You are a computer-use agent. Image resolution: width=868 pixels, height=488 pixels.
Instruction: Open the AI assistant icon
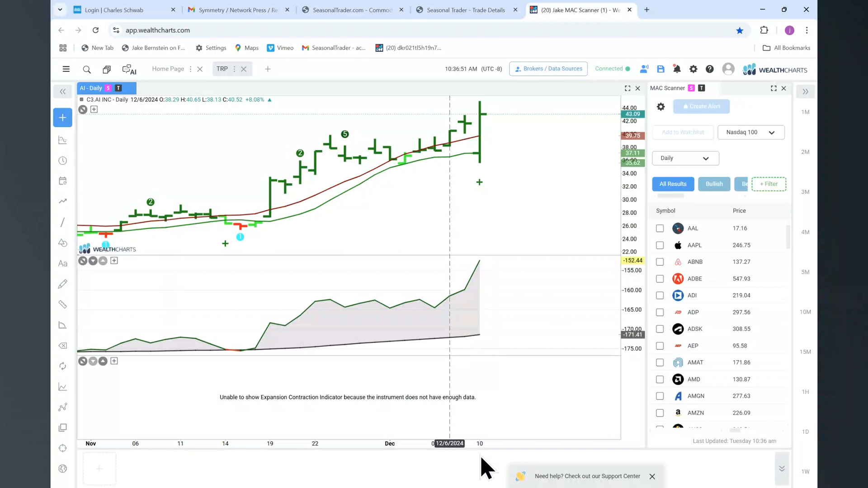click(129, 69)
